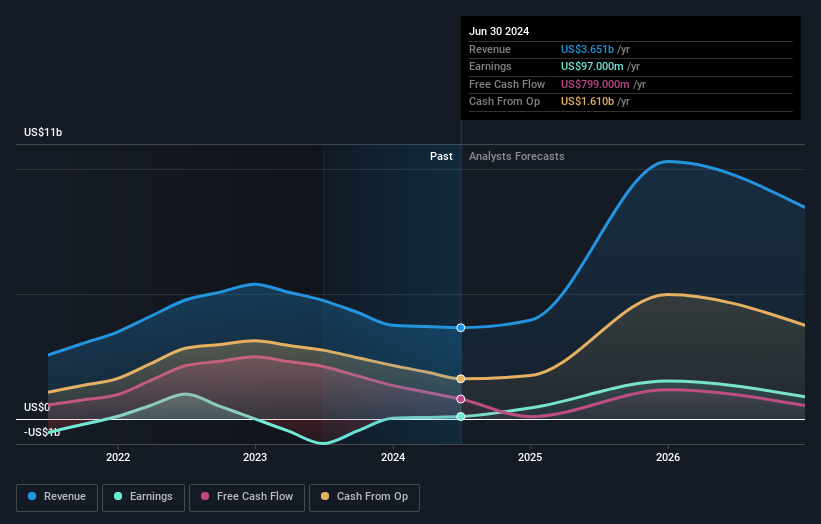Toggle the Cash From Op legend button
Screen dimensions: 821x524
click(364, 497)
